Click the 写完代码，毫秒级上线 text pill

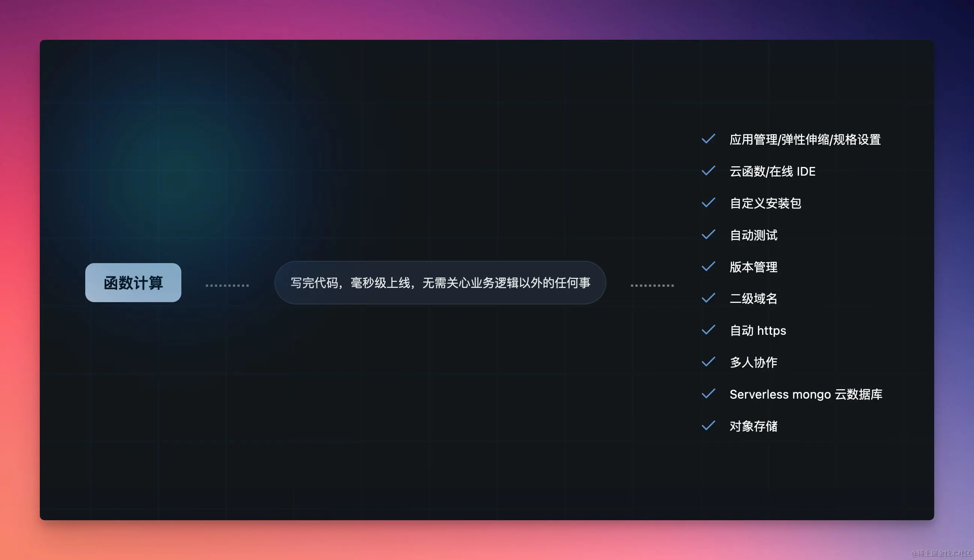(x=440, y=283)
